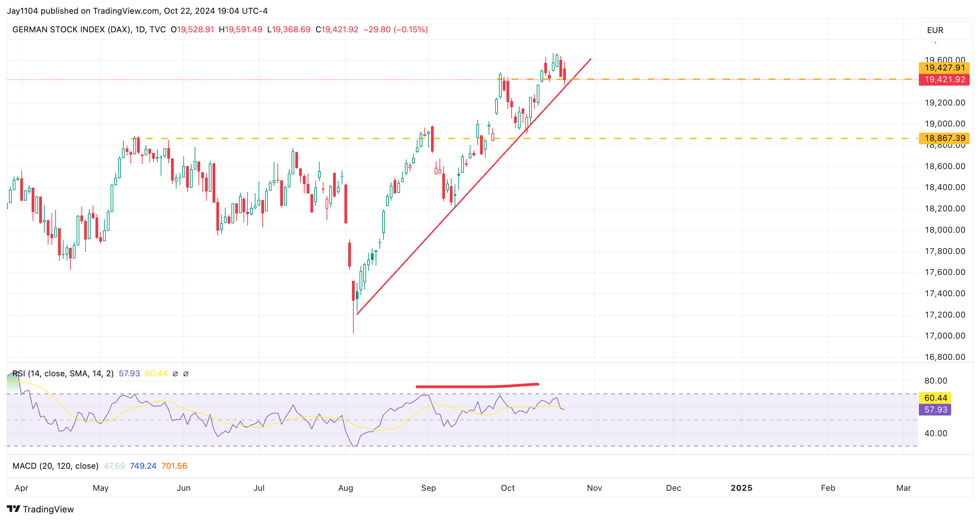Click the 17,400.00 price scale label
Screen dimensions: 980x521
[x=945, y=293]
